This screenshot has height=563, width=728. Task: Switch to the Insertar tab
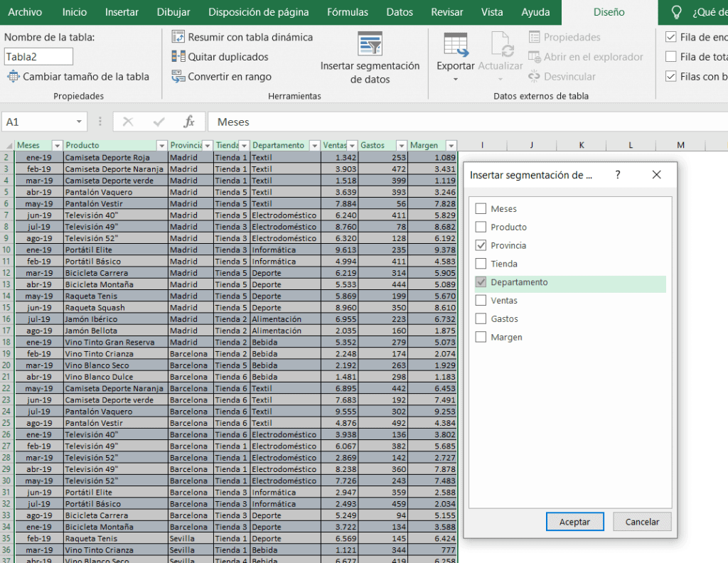coord(122,12)
